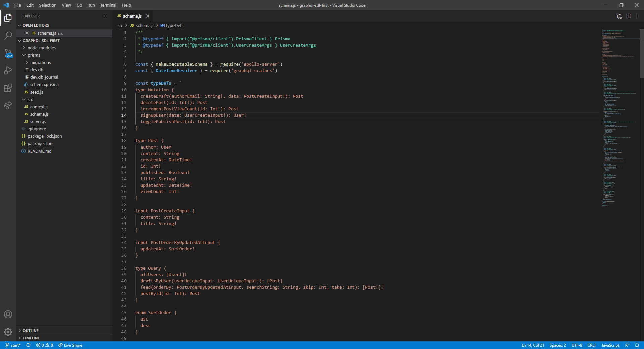Click Live Share in the status bar
644x349 pixels.
tap(70, 345)
